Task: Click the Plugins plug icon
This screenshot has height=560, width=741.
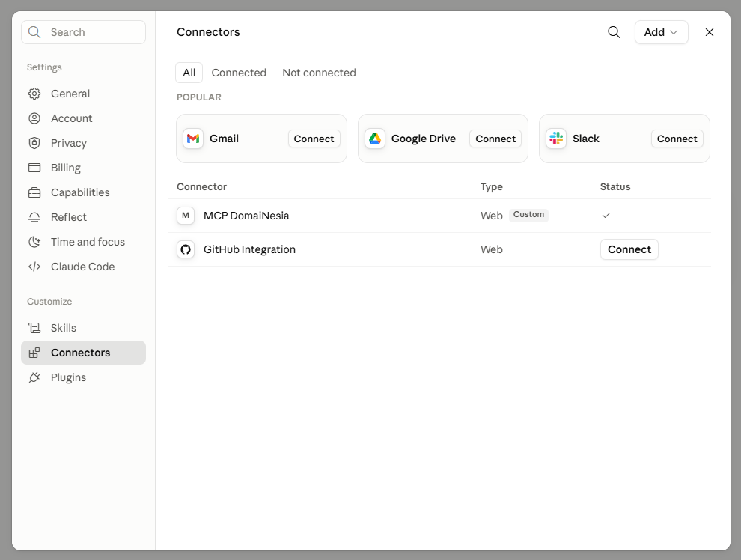Action: pyautogui.click(x=34, y=377)
